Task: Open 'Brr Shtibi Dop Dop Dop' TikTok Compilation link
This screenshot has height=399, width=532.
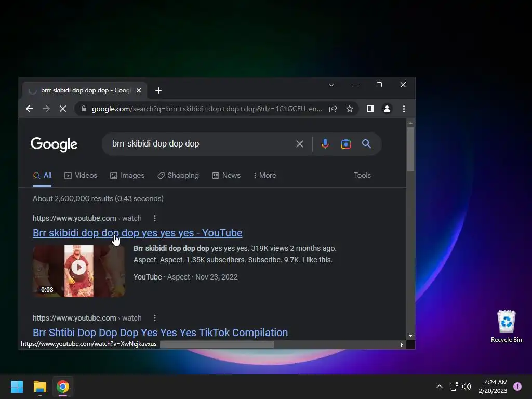Action: point(160,332)
